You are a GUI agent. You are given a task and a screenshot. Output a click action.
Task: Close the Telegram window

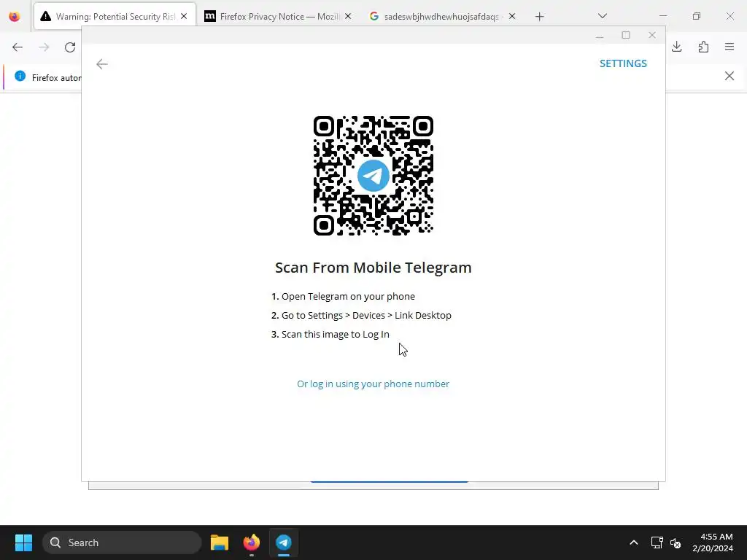click(652, 35)
